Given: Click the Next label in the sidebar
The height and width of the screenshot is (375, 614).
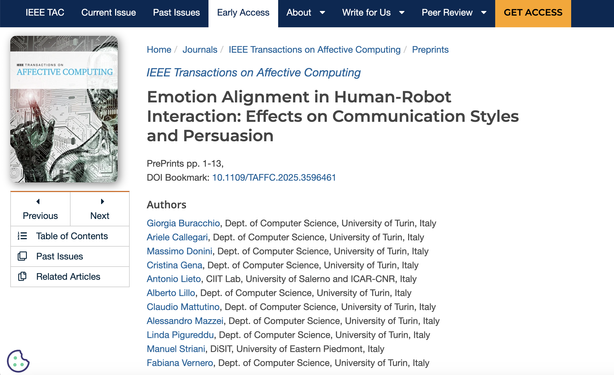Looking at the screenshot, I should [x=99, y=216].
